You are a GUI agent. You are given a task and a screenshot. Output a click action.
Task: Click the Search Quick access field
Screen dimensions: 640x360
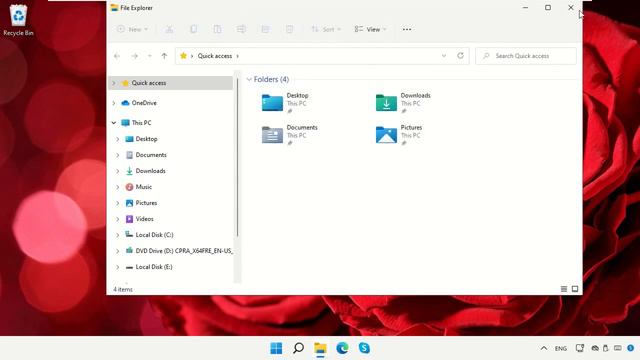pyautogui.click(x=526, y=56)
